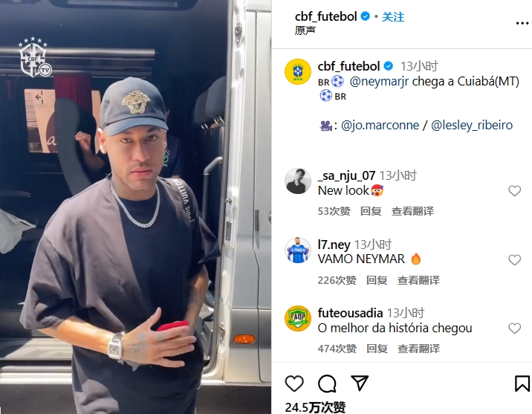Save post with the bookmark icon

(x=522, y=384)
